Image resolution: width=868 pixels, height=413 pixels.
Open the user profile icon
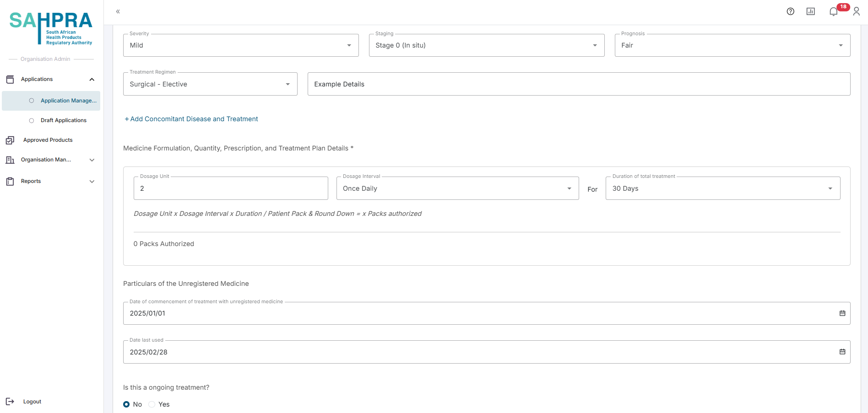856,11
